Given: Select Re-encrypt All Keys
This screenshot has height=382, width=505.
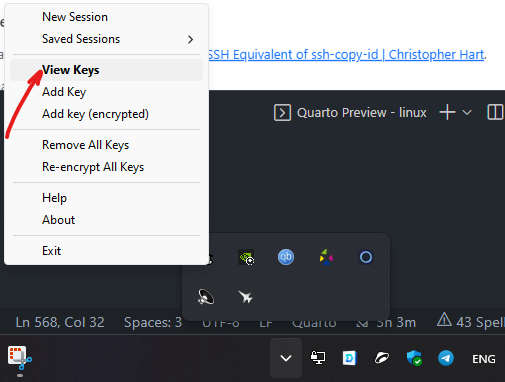Looking at the screenshot, I should click(x=106, y=167).
